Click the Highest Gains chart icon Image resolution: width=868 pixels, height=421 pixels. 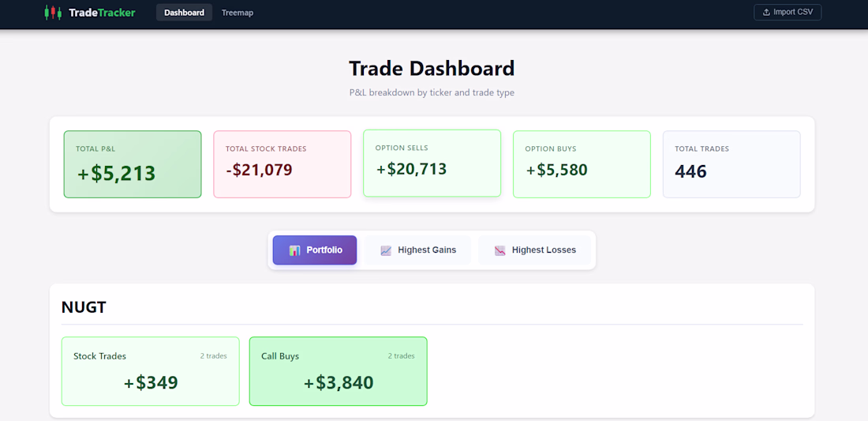[386, 250]
